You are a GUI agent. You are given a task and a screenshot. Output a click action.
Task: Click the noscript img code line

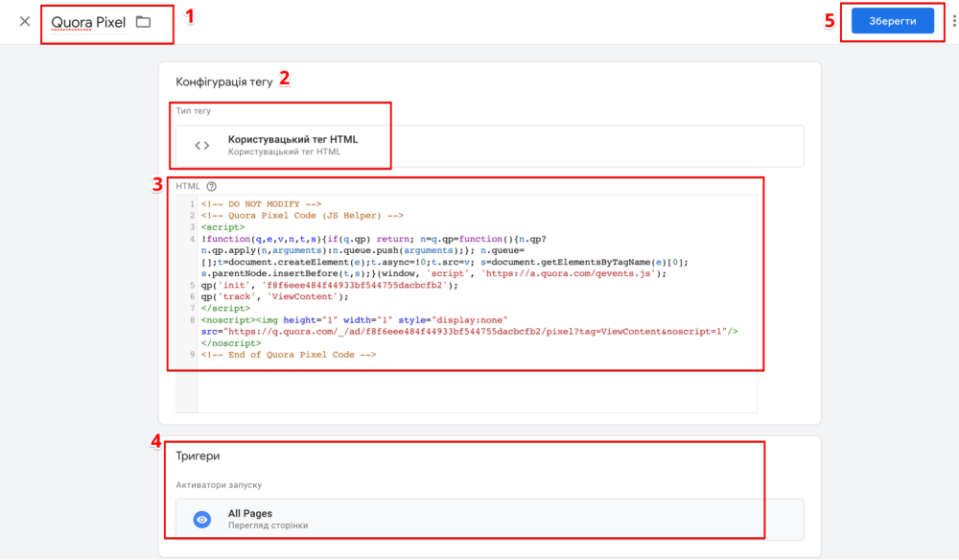click(x=469, y=332)
